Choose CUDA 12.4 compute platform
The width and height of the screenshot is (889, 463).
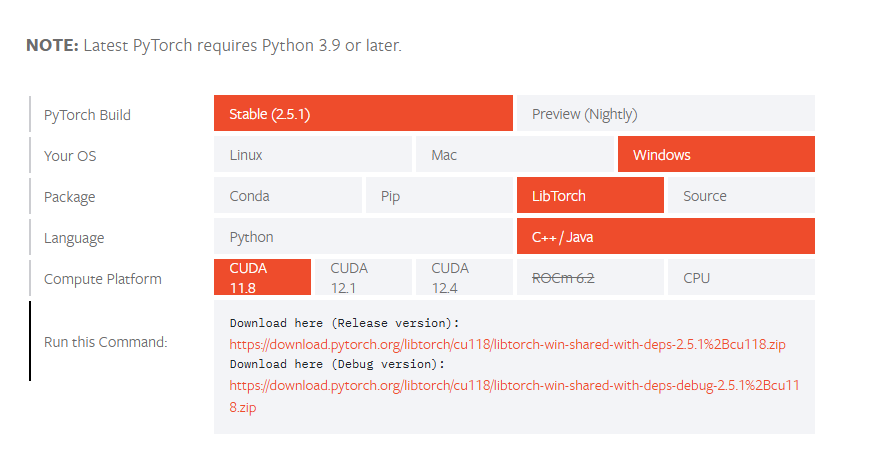464,277
